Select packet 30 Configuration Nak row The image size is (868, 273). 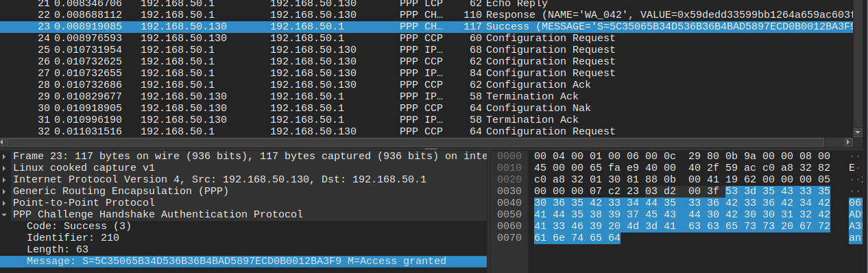(426, 108)
